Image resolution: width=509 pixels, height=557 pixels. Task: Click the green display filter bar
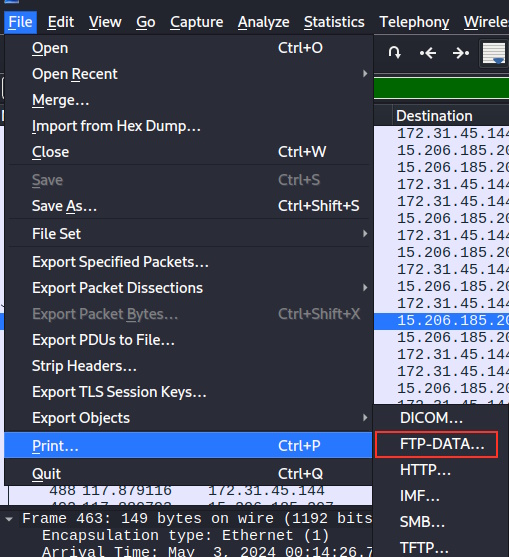[x=441, y=87]
